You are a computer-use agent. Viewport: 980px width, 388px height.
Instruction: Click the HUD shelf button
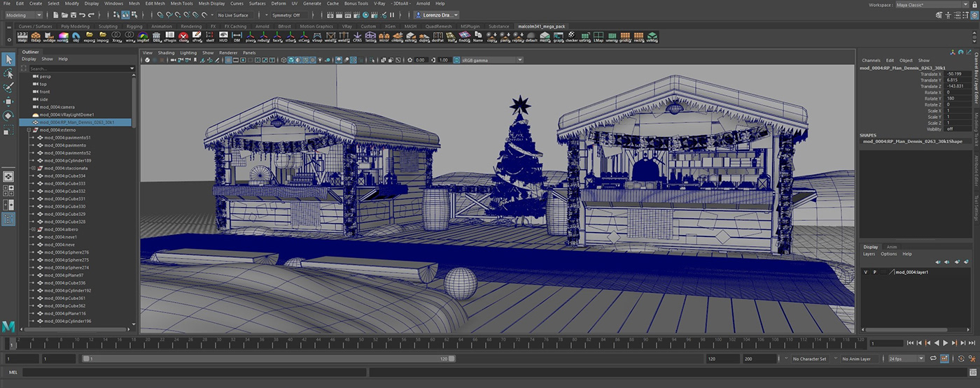tap(223, 37)
